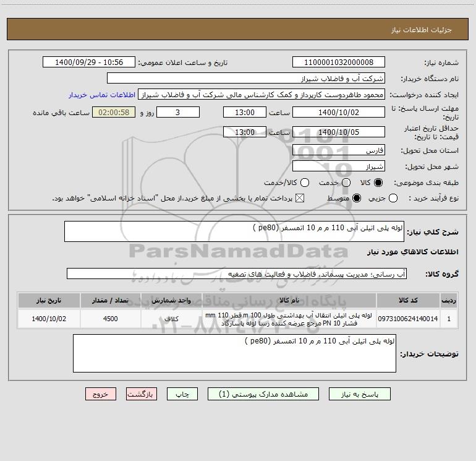Select the خدمت radio button
Viewport: 476px width, 461px height.
[x=346, y=183]
